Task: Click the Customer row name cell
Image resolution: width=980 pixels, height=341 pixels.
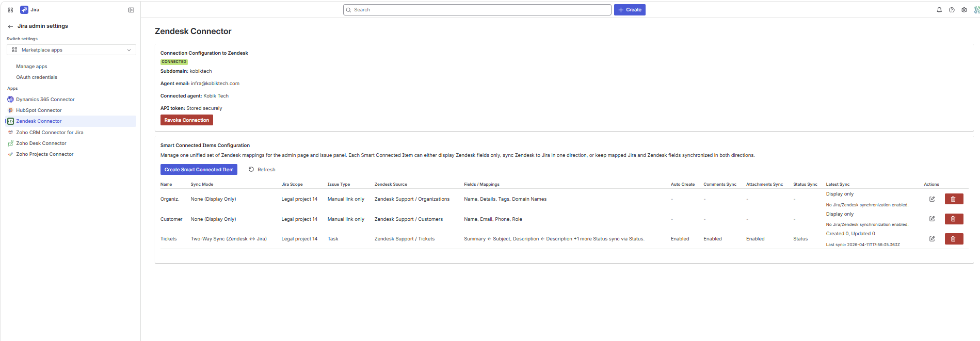Action: [x=171, y=219]
